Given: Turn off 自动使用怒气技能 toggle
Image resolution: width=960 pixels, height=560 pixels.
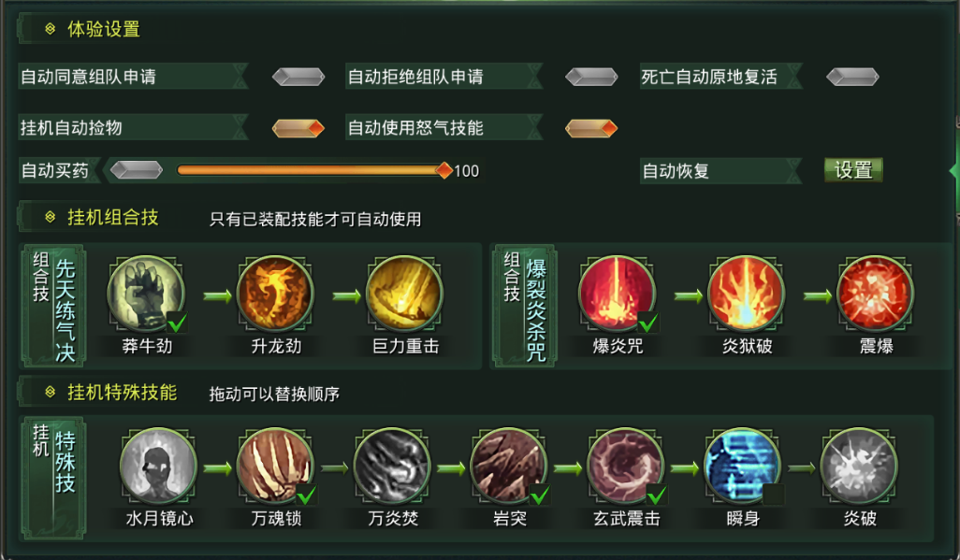Looking at the screenshot, I should coord(591,128).
